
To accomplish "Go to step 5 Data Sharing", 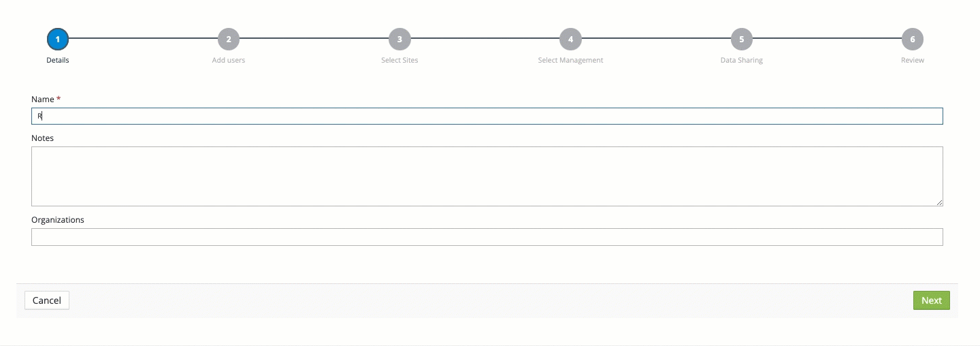I will tap(742, 40).
